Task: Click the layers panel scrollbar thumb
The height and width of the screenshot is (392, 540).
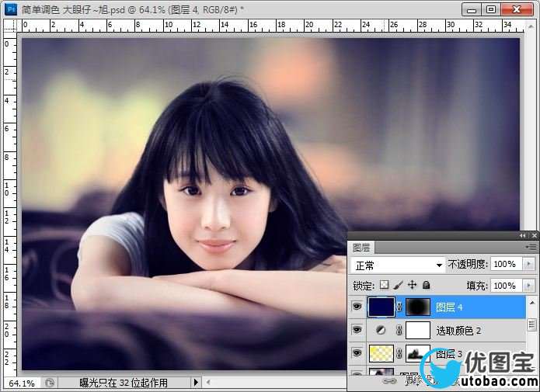Action: (x=532, y=324)
